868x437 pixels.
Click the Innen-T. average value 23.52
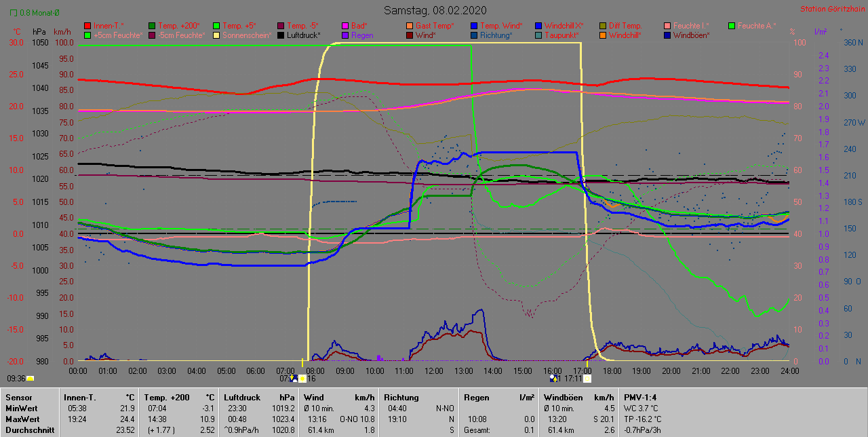click(x=125, y=430)
